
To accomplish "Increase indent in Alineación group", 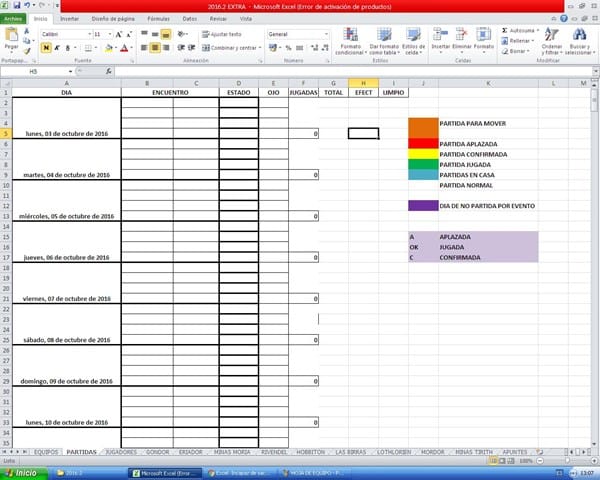I will (x=192, y=47).
